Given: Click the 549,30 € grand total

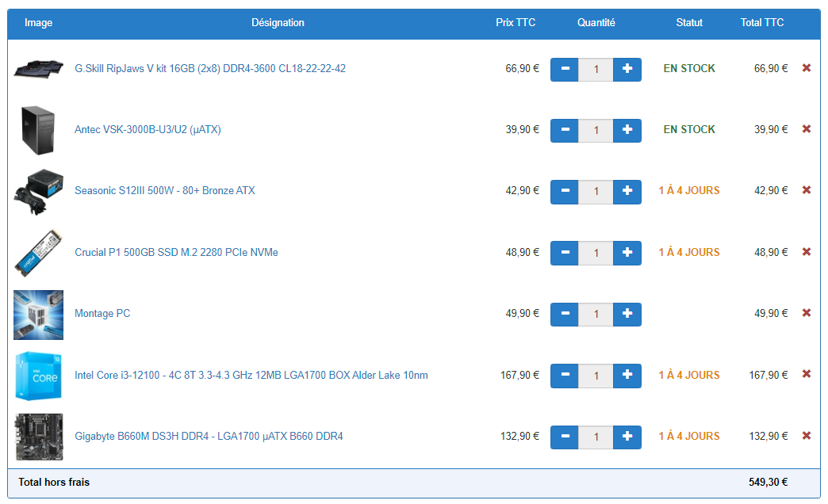Looking at the screenshot, I should [x=768, y=482].
